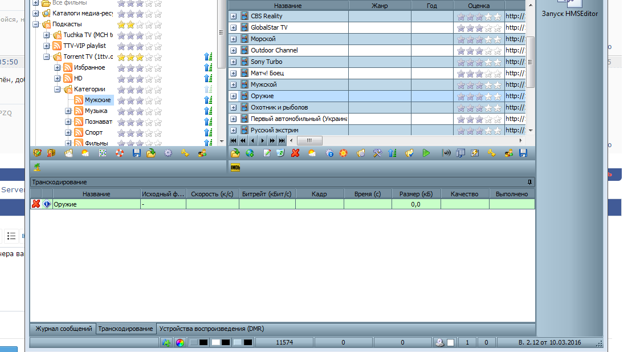
Task: Click the hammer and wrench settings icon
Action: click(377, 153)
